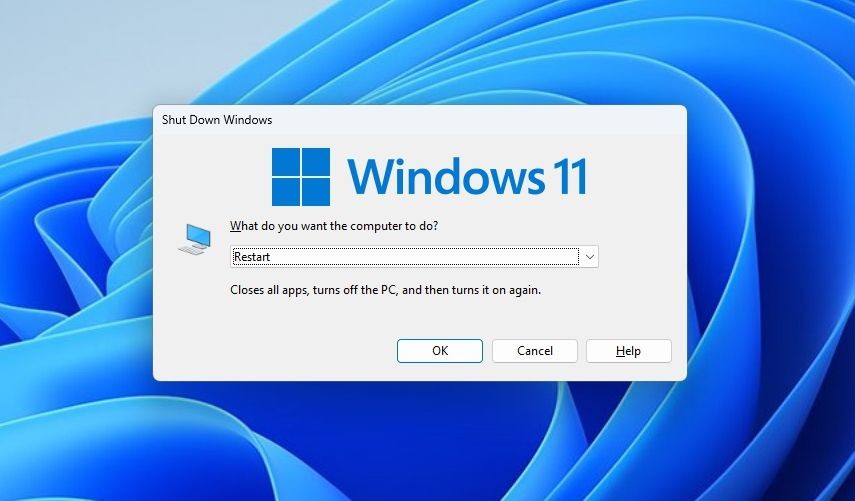The width and height of the screenshot is (855, 501).
Task: Open Help for shutdown options
Action: coord(629,351)
